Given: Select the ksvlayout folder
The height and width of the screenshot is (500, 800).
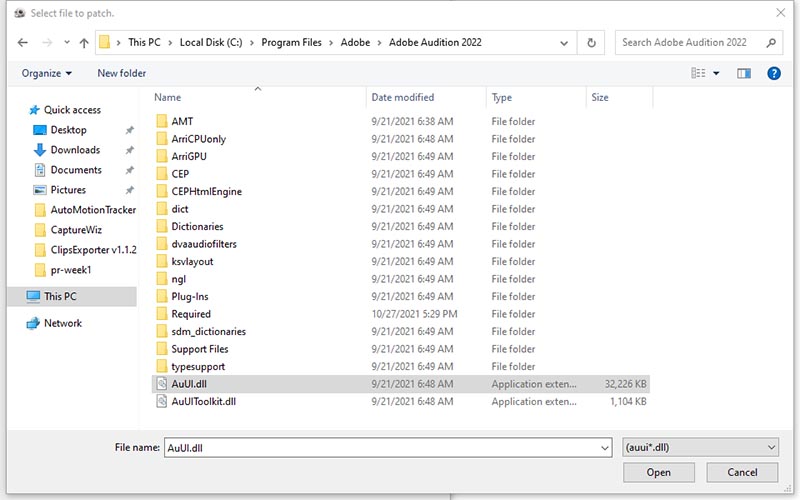Looking at the screenshot, I should click(192, 261).
